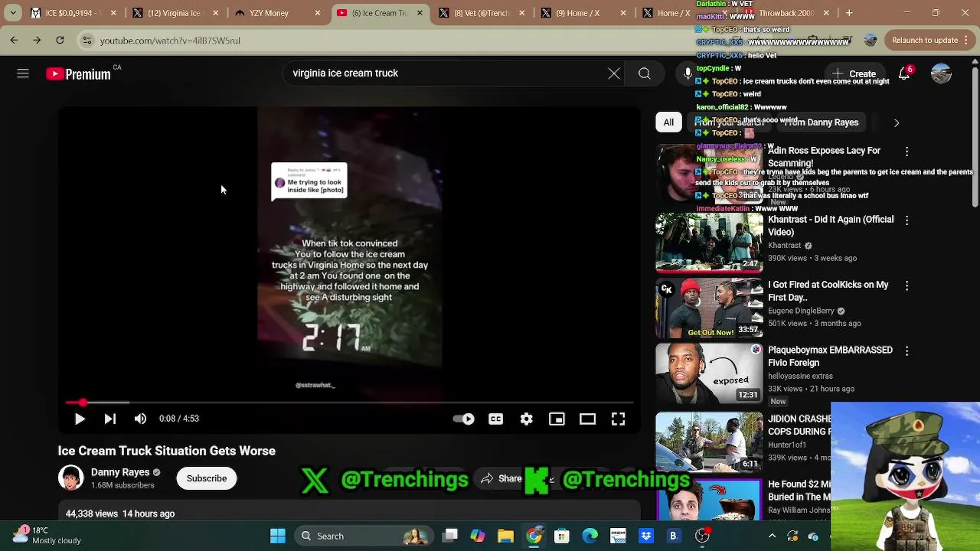Viewport: 980px width, 551px height.
Task: Open Task View on taskbar
Action: point(450,536)
